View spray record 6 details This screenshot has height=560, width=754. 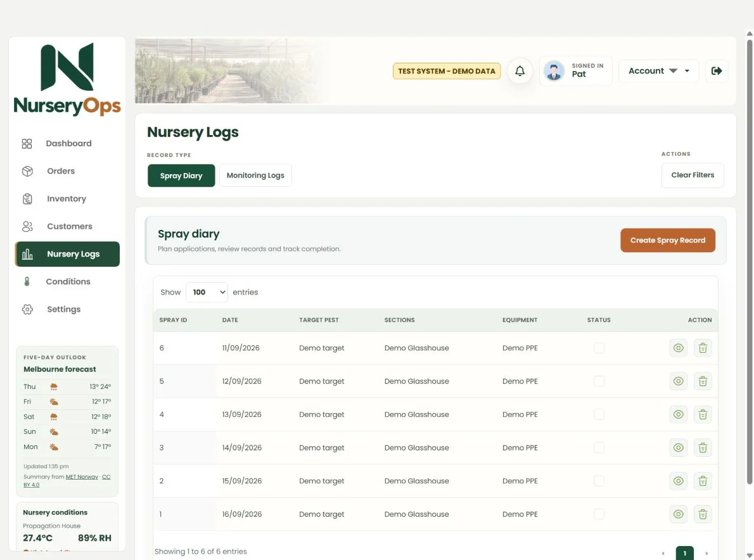[x=678, y=348]
